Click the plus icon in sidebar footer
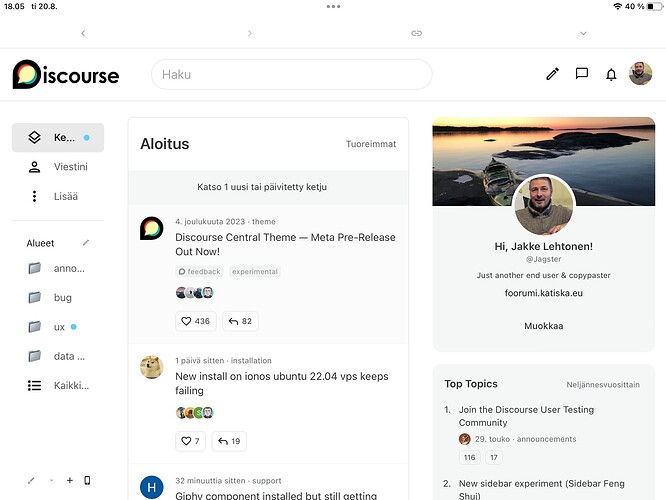The image size is (666, 500). [x=70, y=480]
